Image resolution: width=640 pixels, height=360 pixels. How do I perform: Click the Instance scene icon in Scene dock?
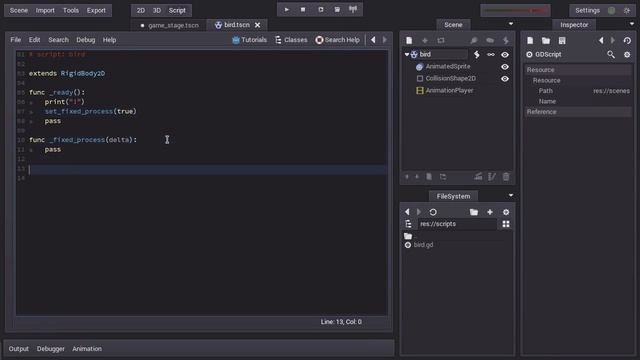click(x=441, y=40)
